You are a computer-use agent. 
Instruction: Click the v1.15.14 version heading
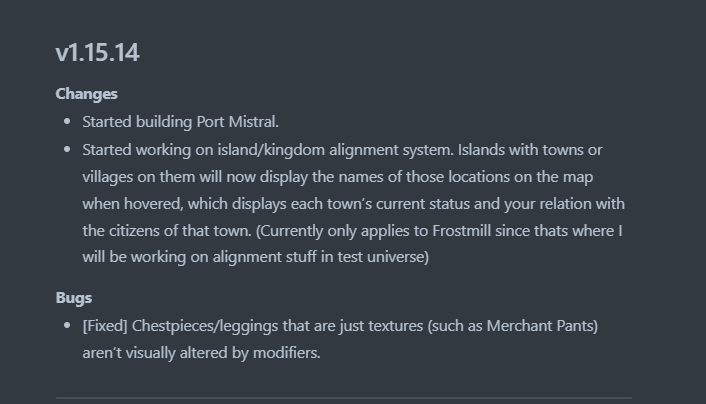98,53
